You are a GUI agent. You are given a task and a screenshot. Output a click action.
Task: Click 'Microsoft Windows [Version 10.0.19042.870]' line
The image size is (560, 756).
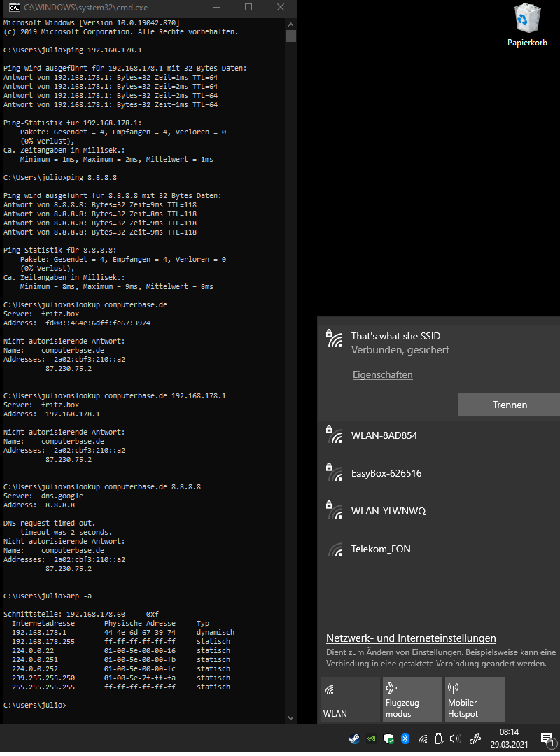pyautogui.click(x=92, y=22)
